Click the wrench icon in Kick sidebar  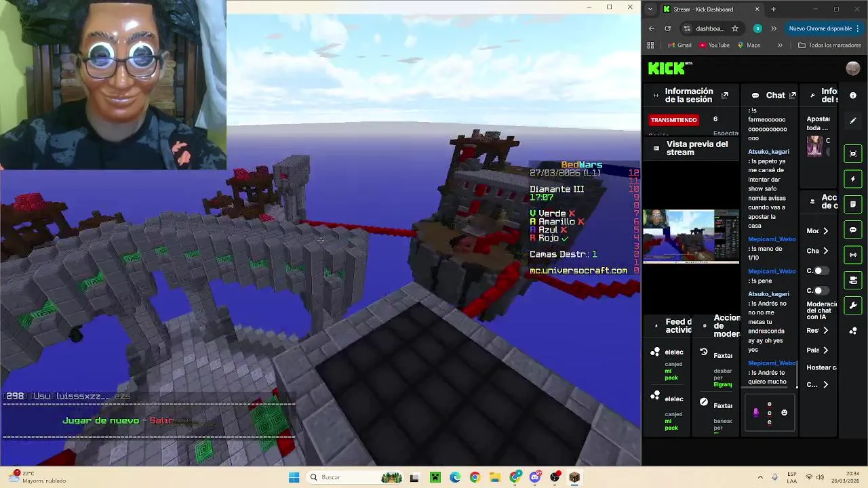[853, 306]
